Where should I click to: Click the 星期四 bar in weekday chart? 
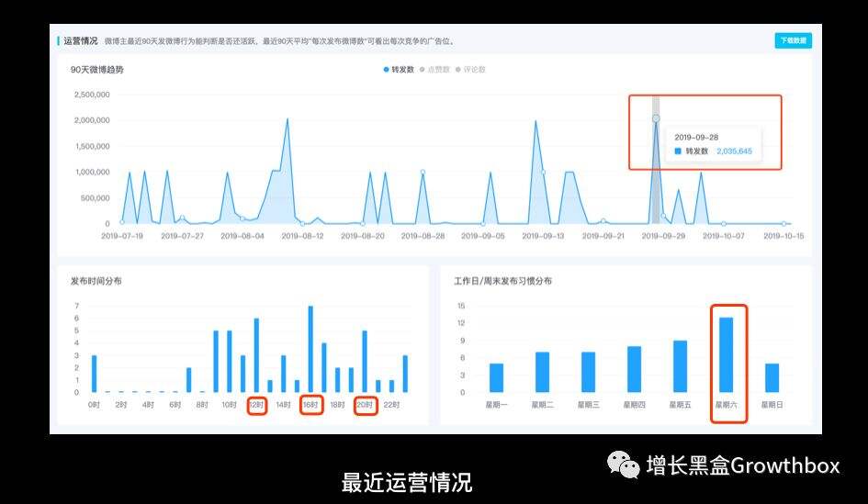tap(635, 370)
